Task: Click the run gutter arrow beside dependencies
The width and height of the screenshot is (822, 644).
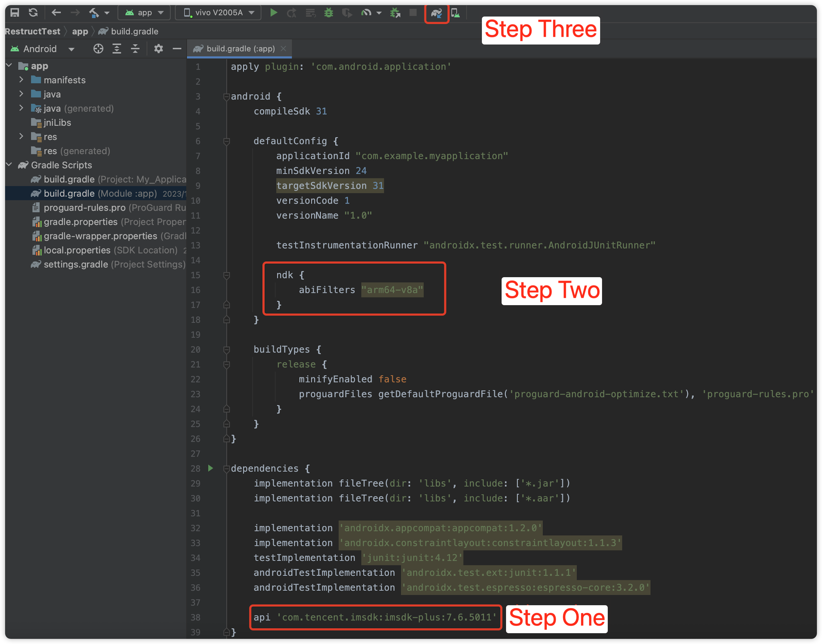Action: click(211, 468)
